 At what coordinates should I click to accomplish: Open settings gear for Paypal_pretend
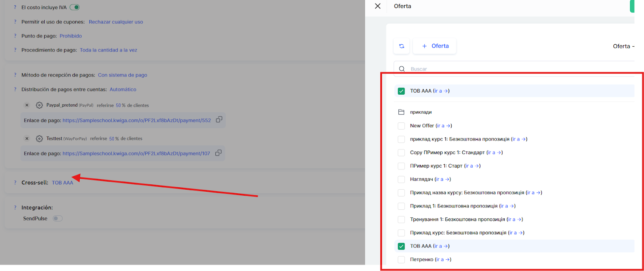pos(39,105)
